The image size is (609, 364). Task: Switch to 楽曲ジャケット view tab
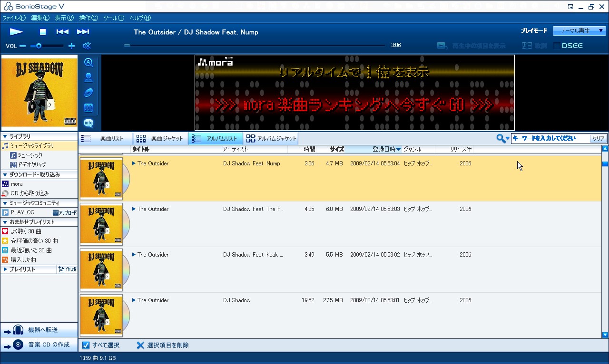click(x=160, y=139)
